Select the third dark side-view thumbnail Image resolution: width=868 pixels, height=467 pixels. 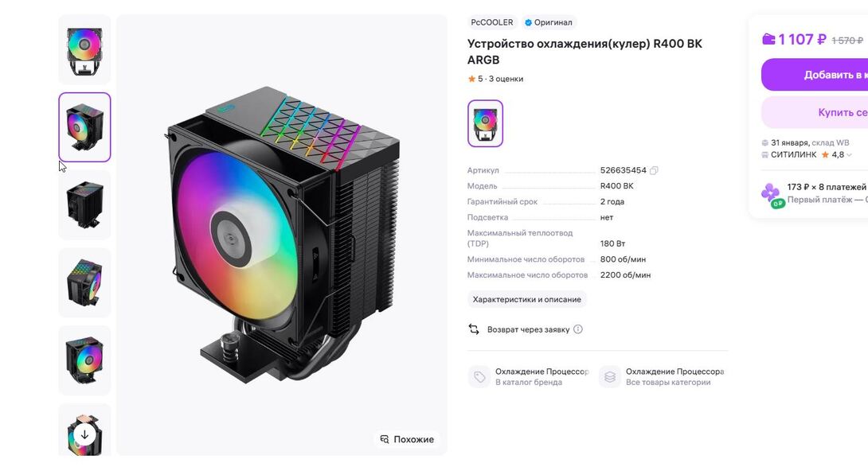click(x=84, y=205)
